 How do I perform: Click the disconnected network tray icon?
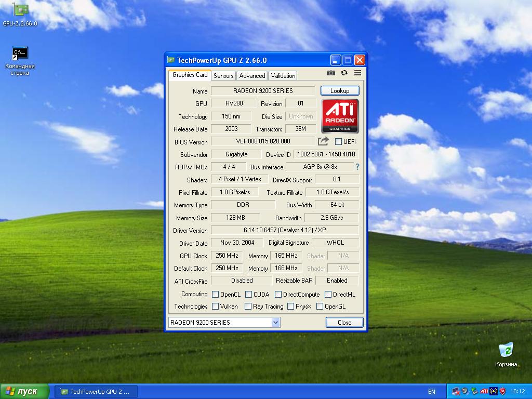coord(456,392)
